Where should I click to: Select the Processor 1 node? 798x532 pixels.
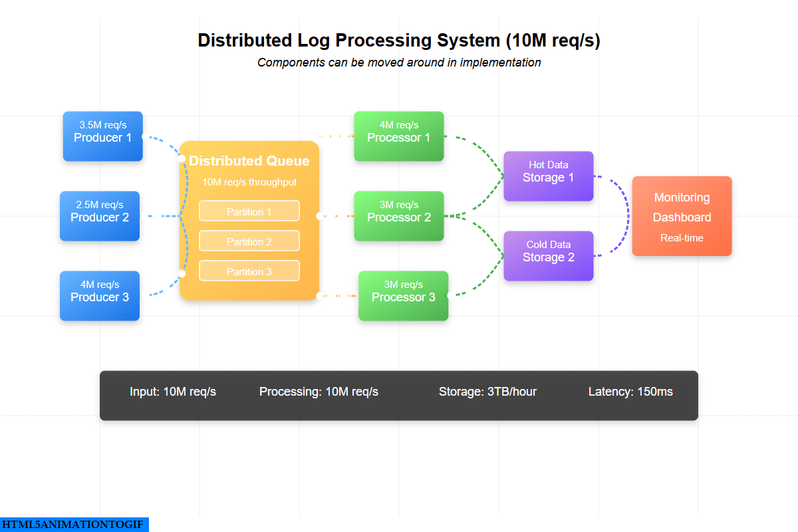(399, 136)
